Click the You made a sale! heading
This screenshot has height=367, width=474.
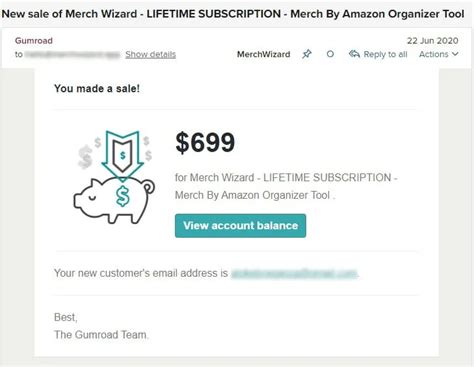tap(97, 89)
